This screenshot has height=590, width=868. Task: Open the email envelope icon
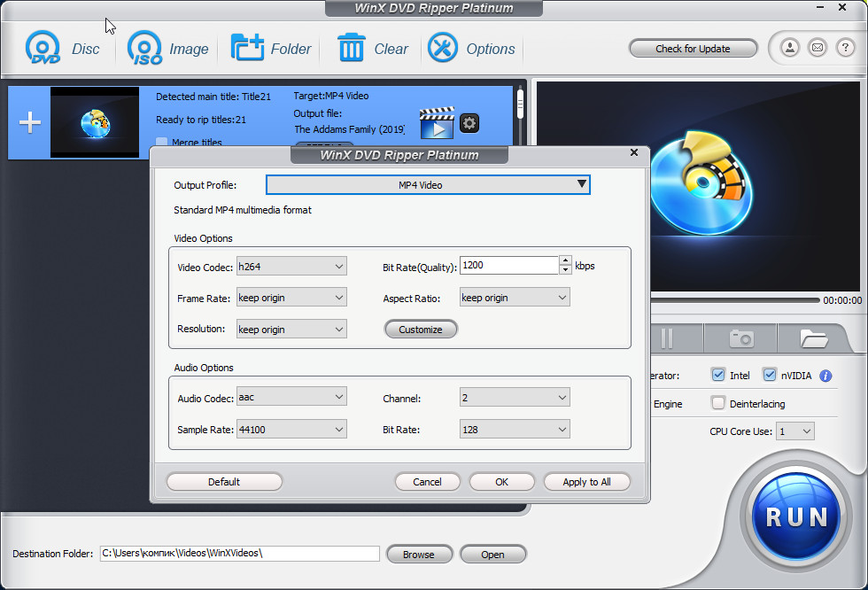coord(818,48)
